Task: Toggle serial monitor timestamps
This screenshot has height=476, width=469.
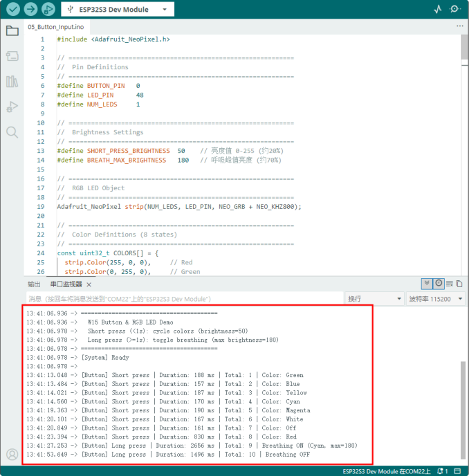Action: click(x=439, y=284)
